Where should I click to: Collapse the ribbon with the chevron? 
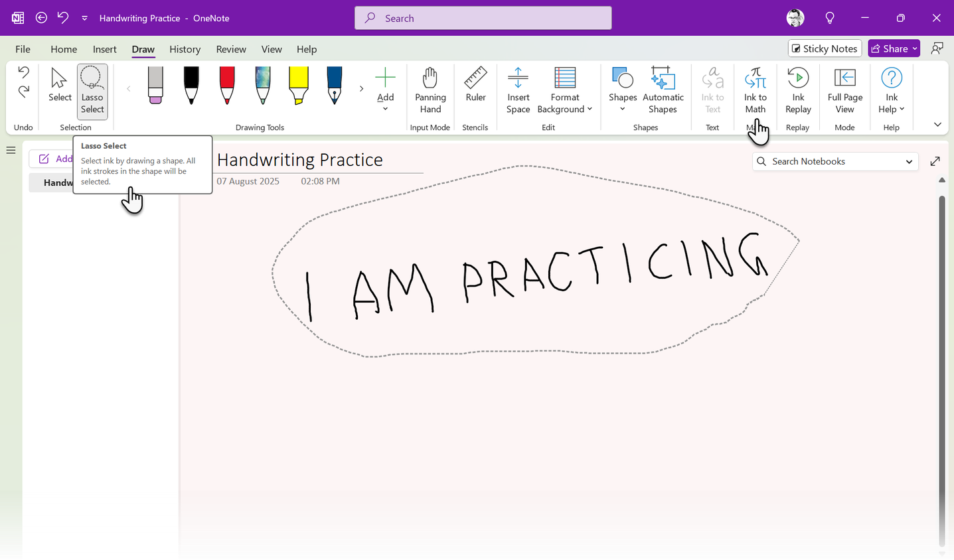click(x=937, y=125)
